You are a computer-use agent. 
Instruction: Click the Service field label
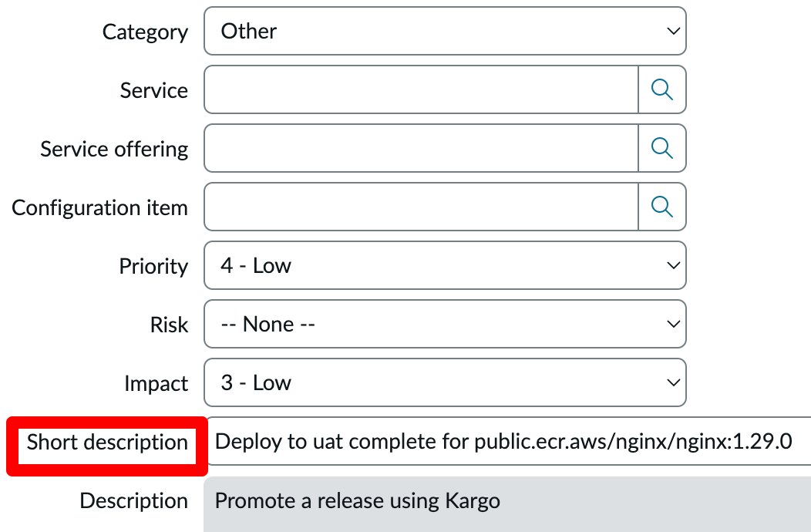[x=153, y=91]
